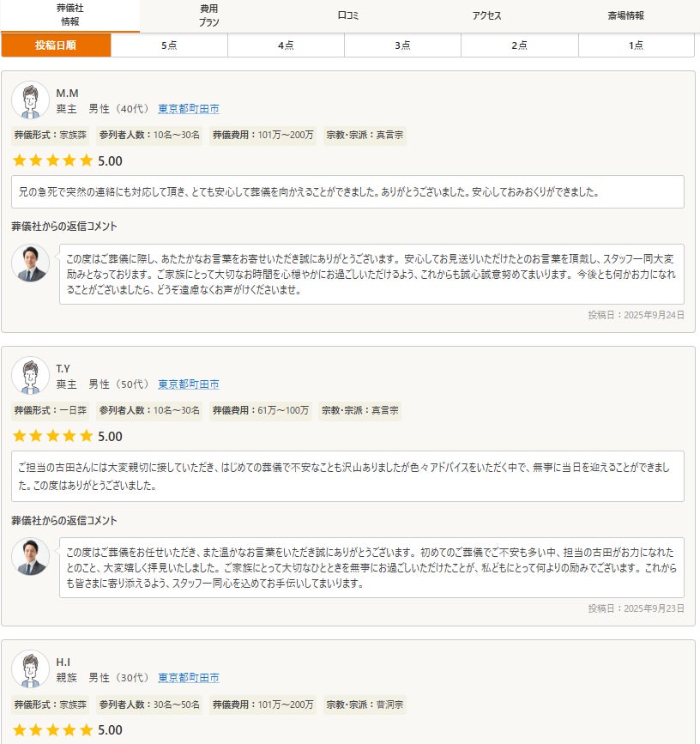Viewport: 700px width, 744px height.
Task: Show only 2点 reviews
Action: [519, 45]
